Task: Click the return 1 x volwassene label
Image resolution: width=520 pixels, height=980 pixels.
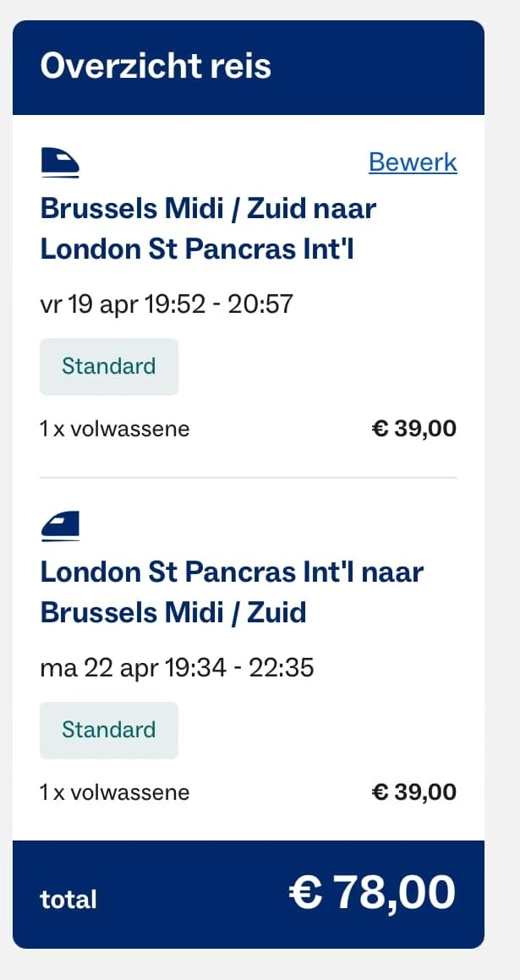Action: [x=115, y=792]
